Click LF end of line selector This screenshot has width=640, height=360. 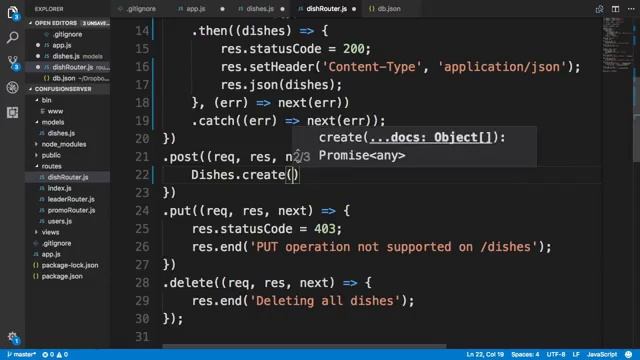click(576, 354)
